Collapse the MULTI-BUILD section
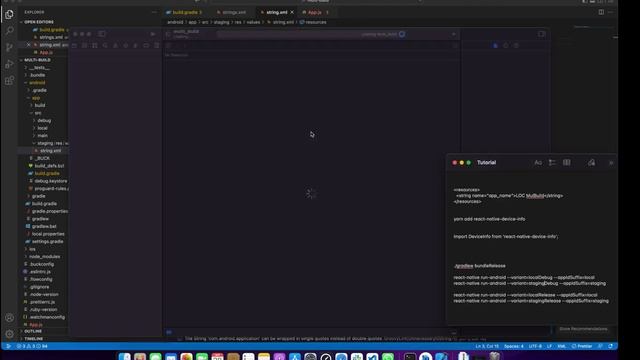The height and width of the screenshot is (360, 640). (37, 60)
